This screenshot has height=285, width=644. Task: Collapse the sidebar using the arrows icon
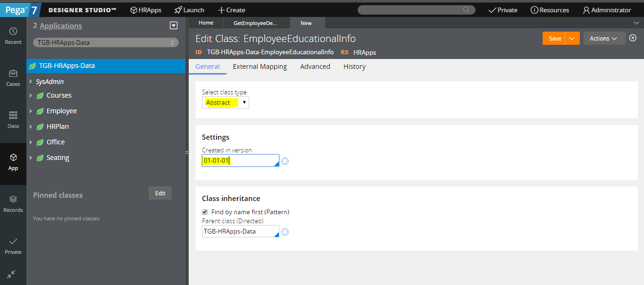coord(11,274)
